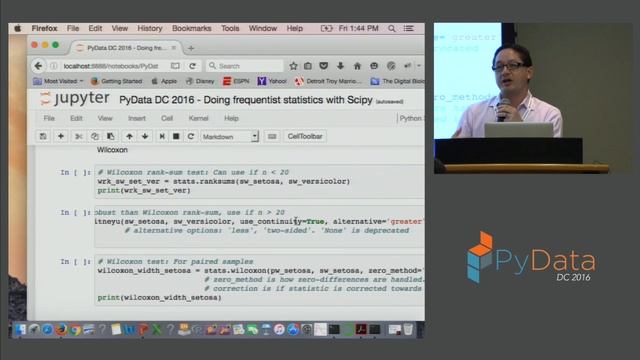Viewport: 640px width, 360px height.
Task: Click the CellToolbar button
Action: (x=305, y=136)
